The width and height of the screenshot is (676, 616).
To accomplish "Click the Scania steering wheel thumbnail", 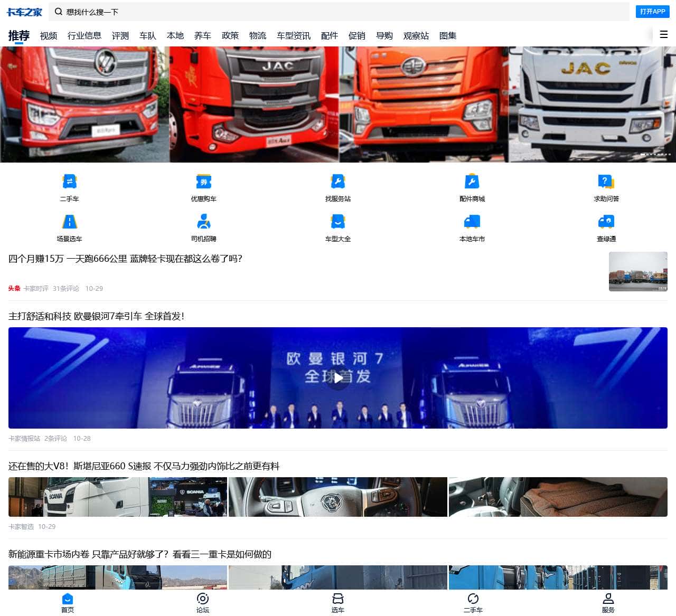I will (338, 497).
